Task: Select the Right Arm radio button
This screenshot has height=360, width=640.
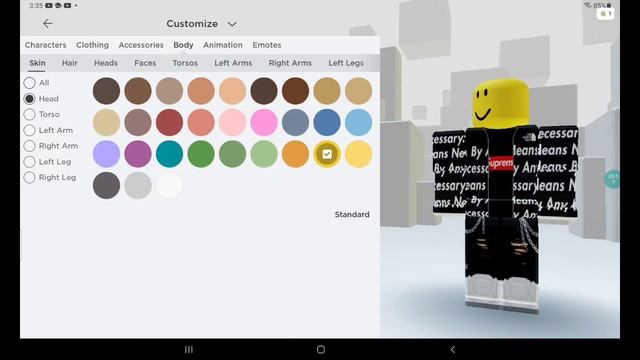Action: [x=29, y=146]
